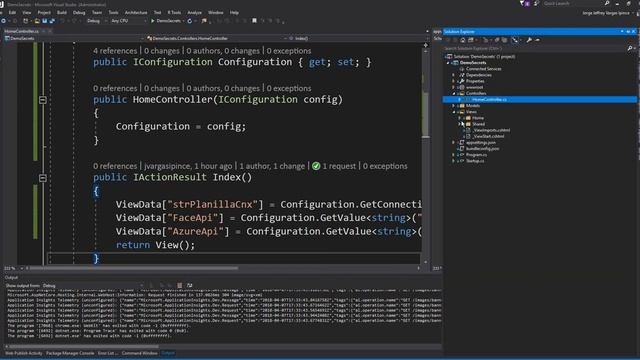Click the green checkmark request indicator
Viewport: 640px width, 360px height.
coord(316,166)
